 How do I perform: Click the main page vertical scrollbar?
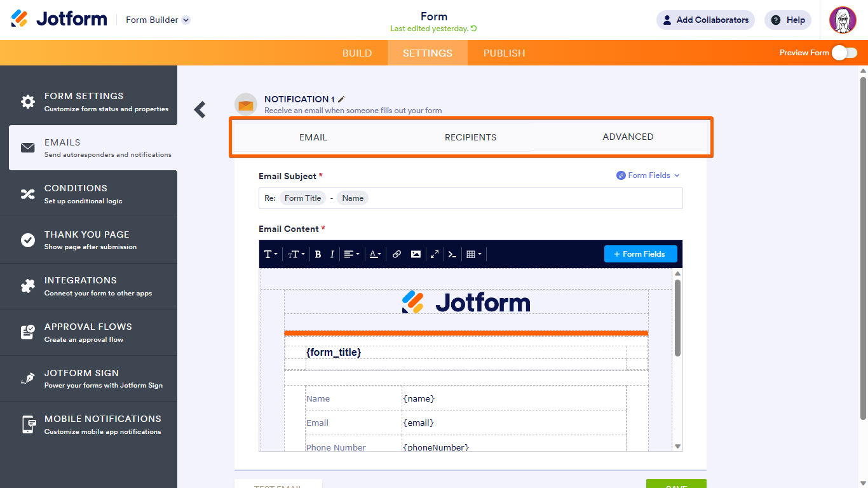click(x=863, y=248)
